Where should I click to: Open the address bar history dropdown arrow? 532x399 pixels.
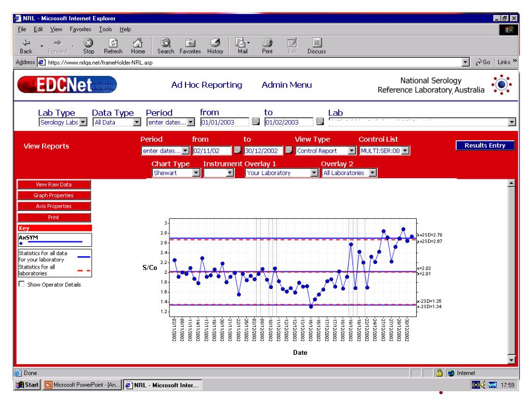click(x=466, y=62)
